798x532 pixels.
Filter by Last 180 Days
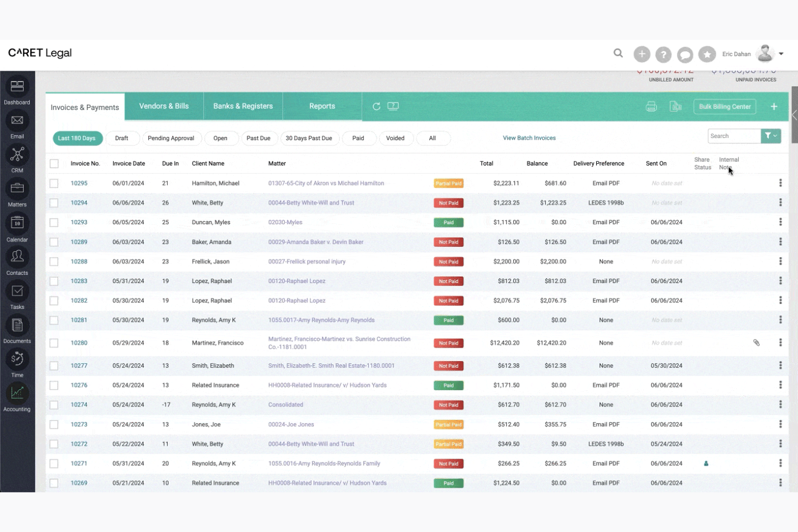[x=77, y=139]
